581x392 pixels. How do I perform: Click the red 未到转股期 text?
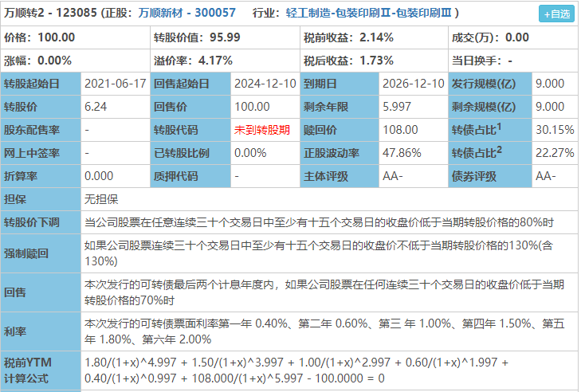click(261, 130)
